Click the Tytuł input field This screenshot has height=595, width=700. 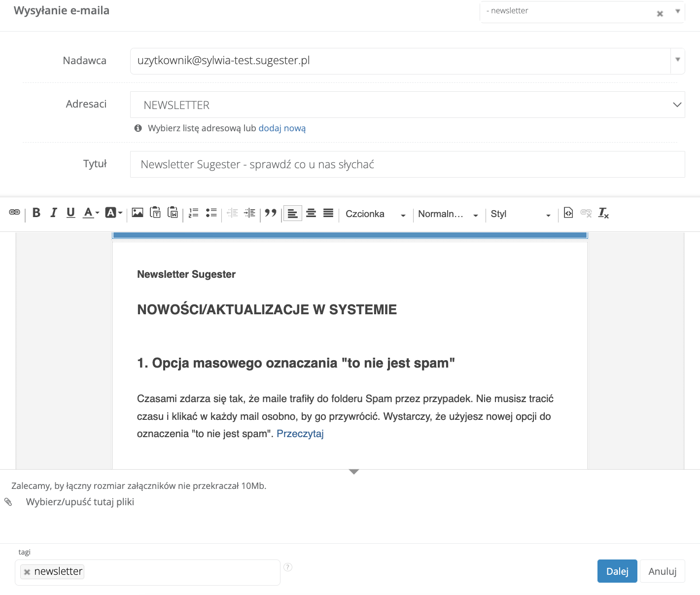pyautogui.click(x=407, y=164)
